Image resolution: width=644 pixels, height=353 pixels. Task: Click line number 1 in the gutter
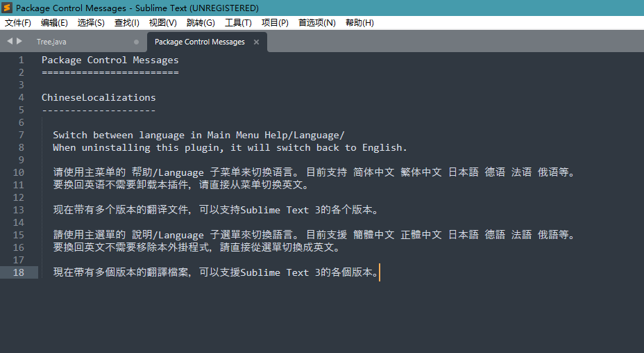22,60
